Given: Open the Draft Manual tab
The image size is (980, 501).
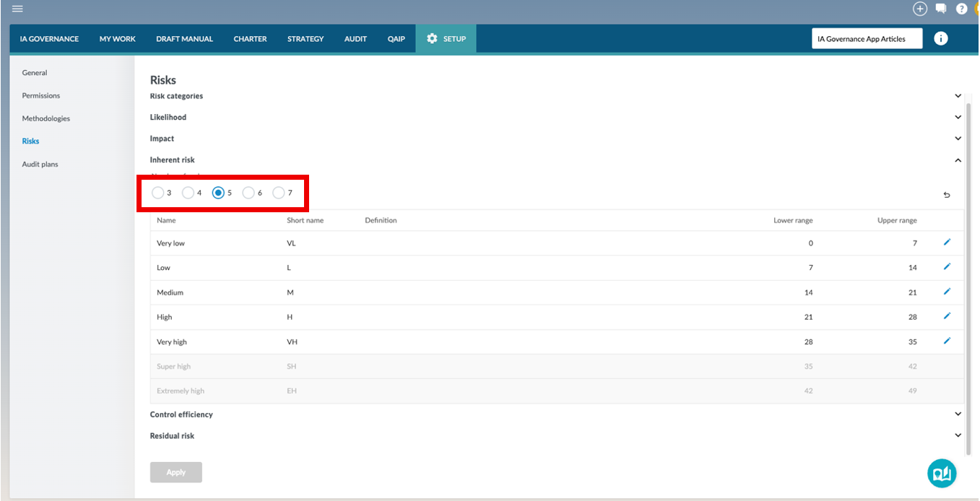Looking at the screenshot, I should (185, 39).
